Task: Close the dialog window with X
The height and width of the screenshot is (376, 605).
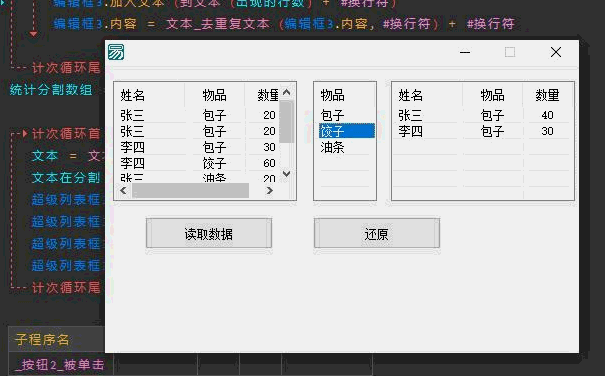Action: [556, 52]
